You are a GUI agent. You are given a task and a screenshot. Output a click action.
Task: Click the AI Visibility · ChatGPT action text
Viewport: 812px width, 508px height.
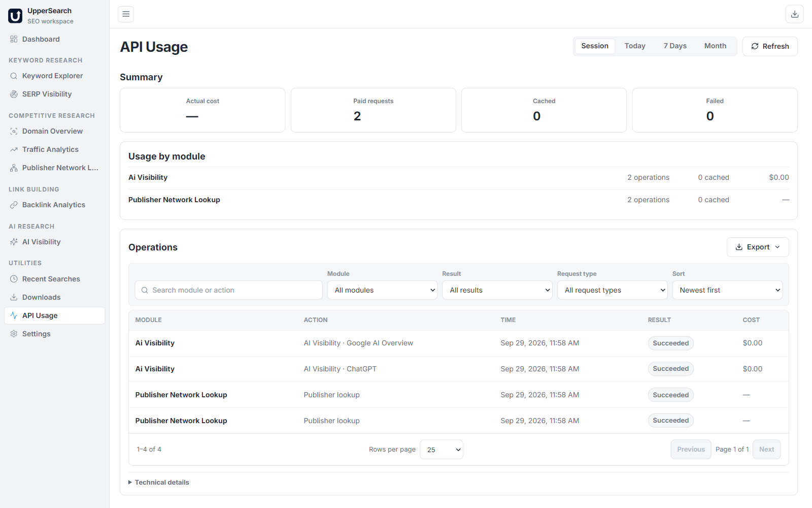click(x=340, y=369)
